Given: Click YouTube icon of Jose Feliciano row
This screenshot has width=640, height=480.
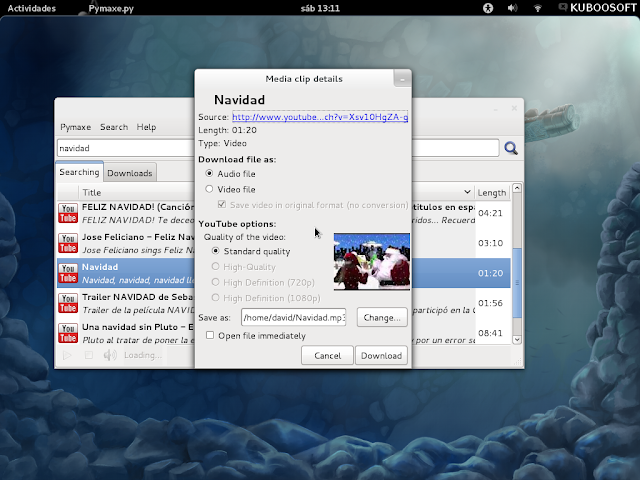Looking at the screenshot, I should [68, 243].
